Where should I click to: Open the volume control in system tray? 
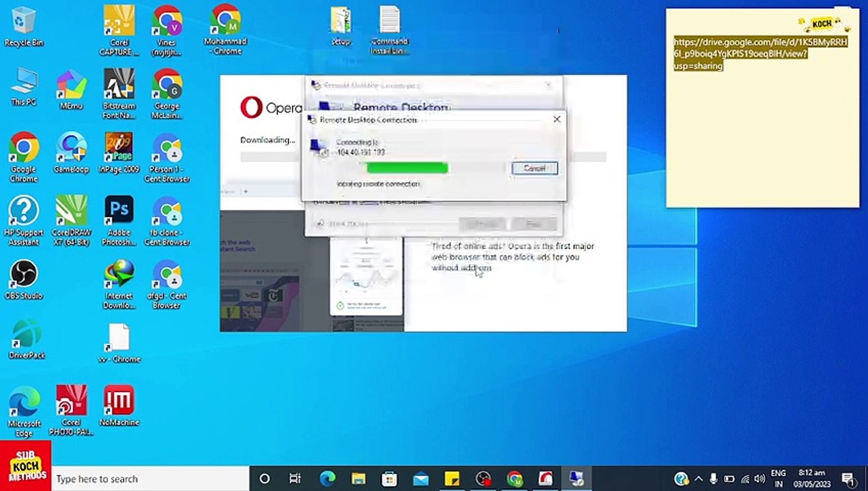coord(759,479)
